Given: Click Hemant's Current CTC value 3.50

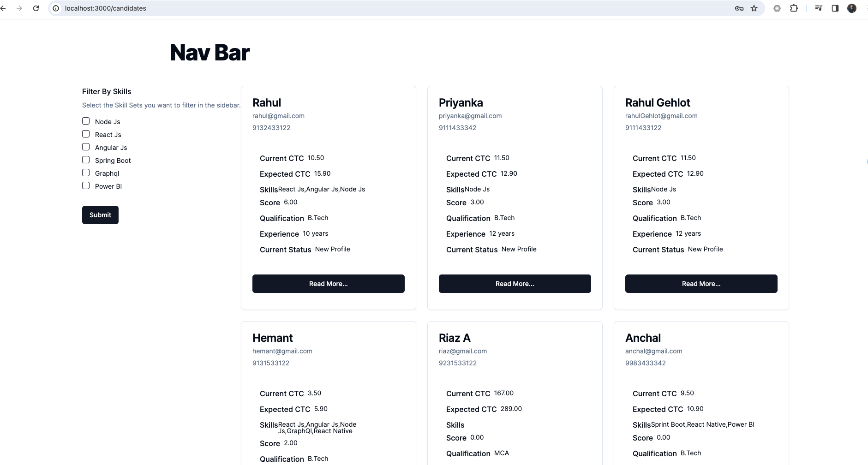Looking at the screenshot, I should coord(314,393).
